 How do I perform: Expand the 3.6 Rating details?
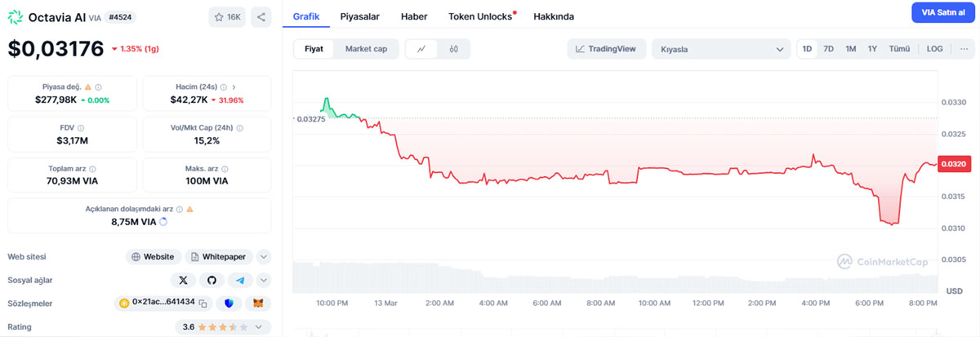coord(261,326)
